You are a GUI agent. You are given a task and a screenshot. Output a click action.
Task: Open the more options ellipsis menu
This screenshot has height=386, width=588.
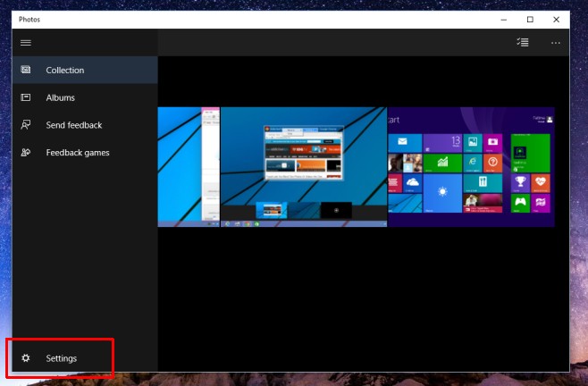(556, 42)
